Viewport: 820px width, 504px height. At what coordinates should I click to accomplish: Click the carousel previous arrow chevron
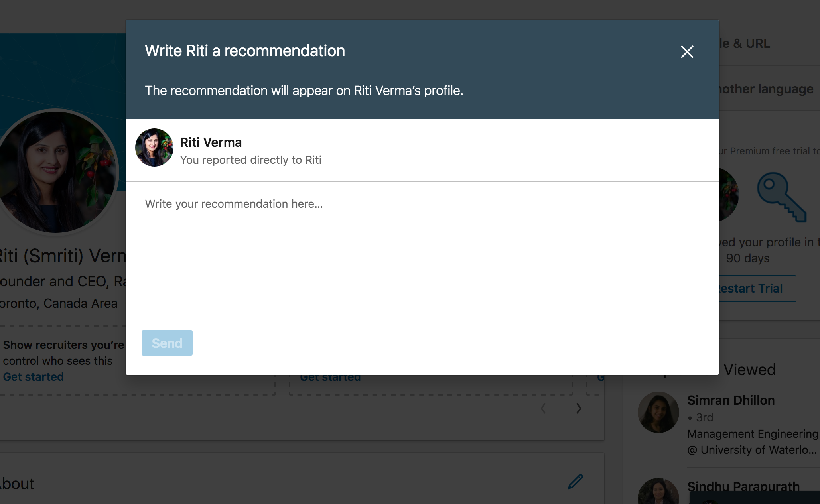coord(543,408)
